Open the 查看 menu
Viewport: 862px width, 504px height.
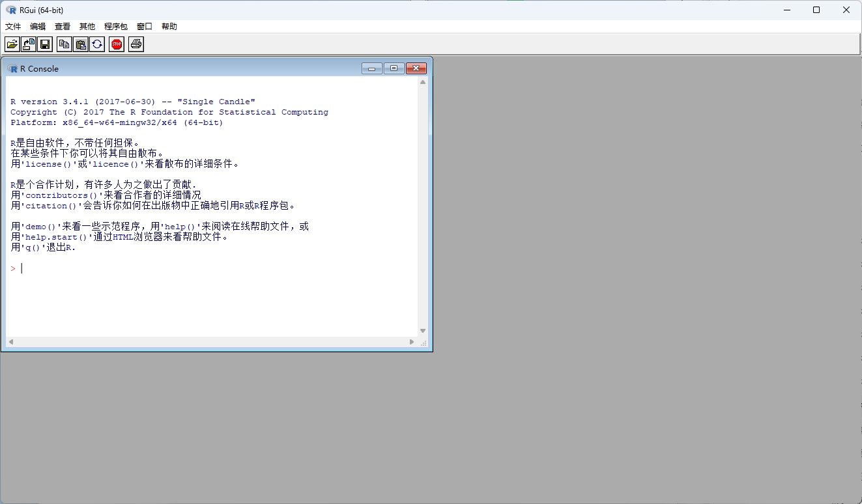pyautogui.click(x=63, y=27)
